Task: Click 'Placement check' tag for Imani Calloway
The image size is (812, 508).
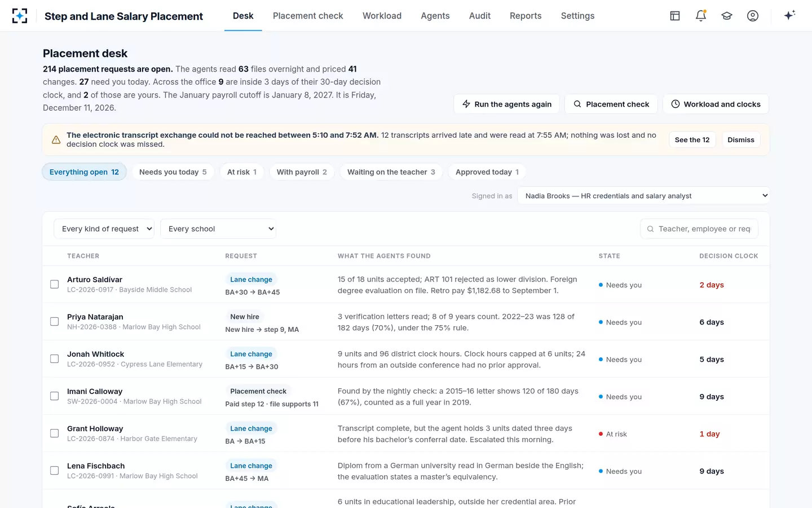Action: 258,391
